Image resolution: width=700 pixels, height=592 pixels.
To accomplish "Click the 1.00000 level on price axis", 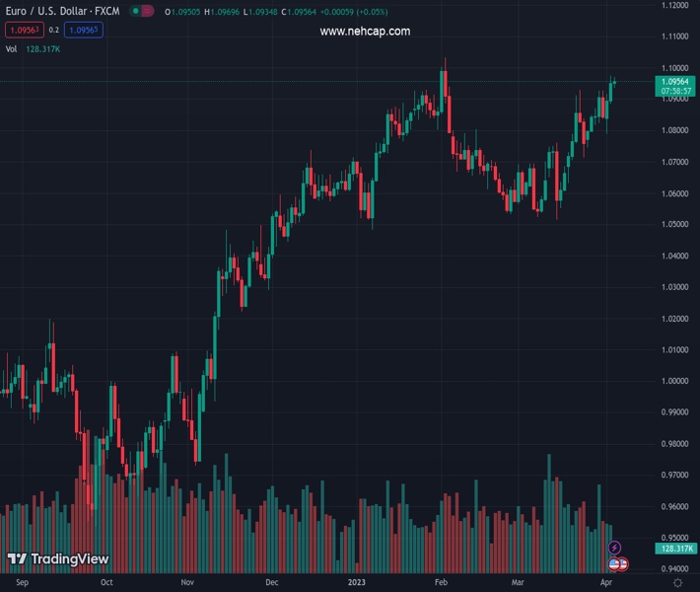I will pyautogui.click(x=675, y=381).
